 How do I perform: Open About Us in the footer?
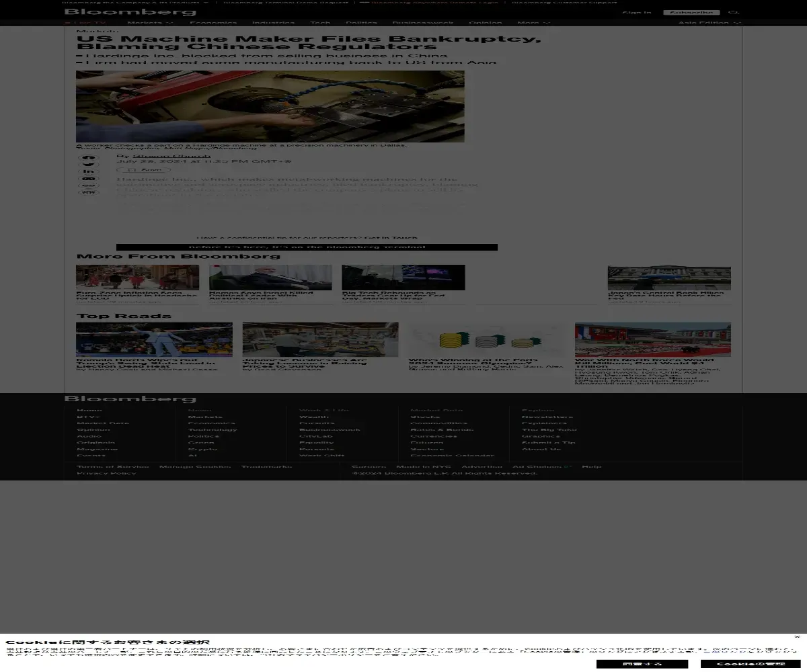click(541, 449)
